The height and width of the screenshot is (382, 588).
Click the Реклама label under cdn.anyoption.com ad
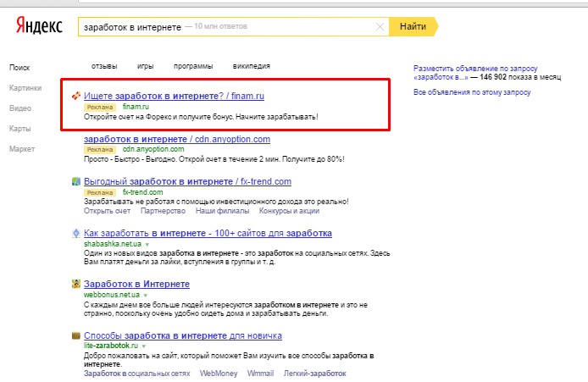pos(100,150)
